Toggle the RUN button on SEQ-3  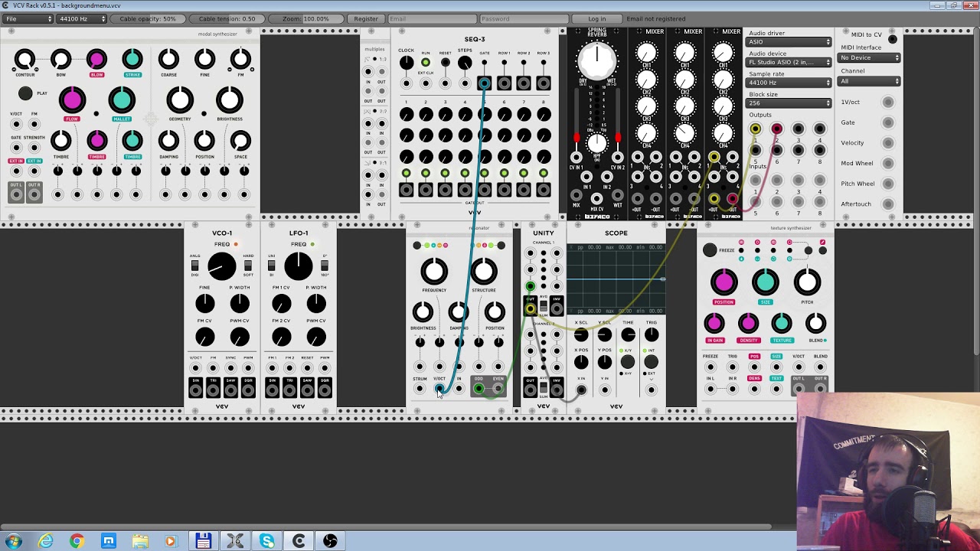click(x=426, y=63)
